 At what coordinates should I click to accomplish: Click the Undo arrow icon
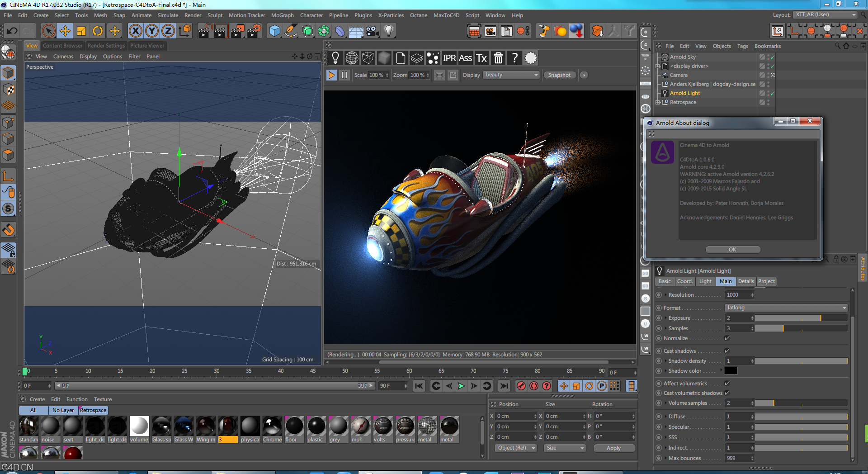(x=12, y=31)
